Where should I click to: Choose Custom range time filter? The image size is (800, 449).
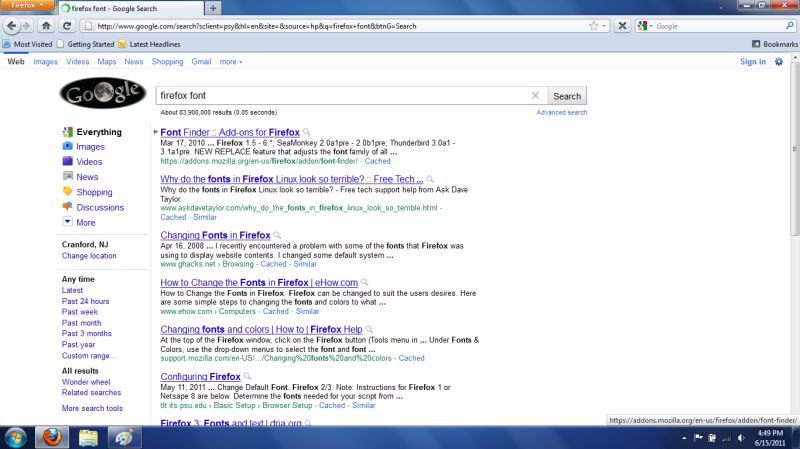[89, 356]
